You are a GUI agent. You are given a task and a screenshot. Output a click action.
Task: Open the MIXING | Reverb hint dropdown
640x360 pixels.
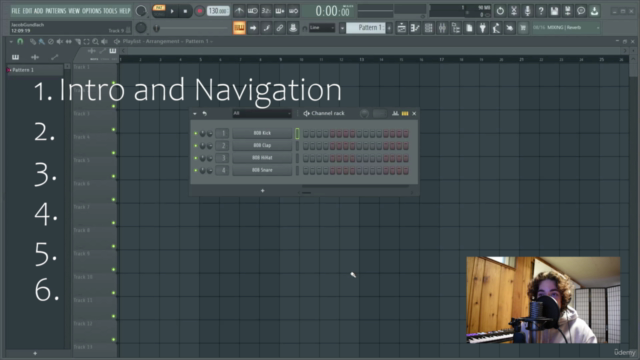(566, 28)
